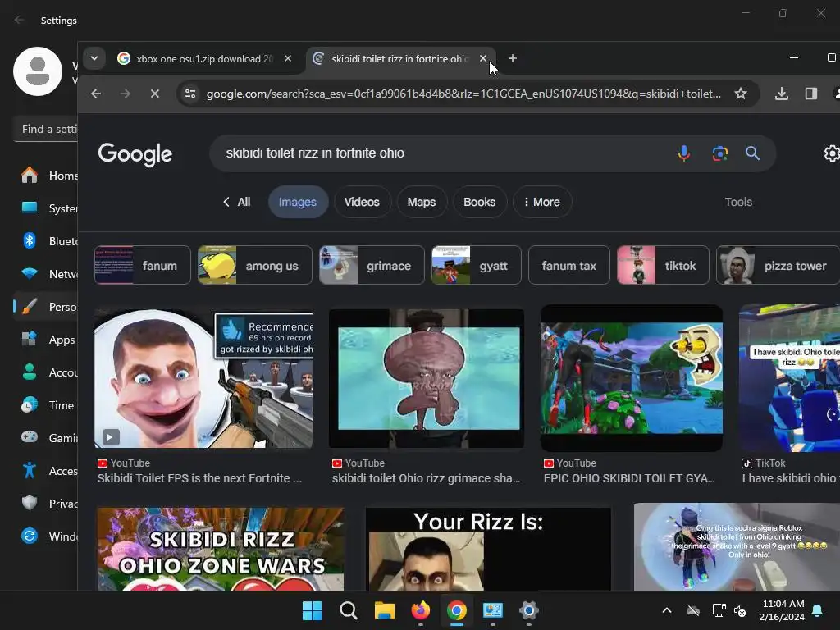Open search Tools options
Image resolution: width=840 pixels, height=630 pixels.
(738, 202)
